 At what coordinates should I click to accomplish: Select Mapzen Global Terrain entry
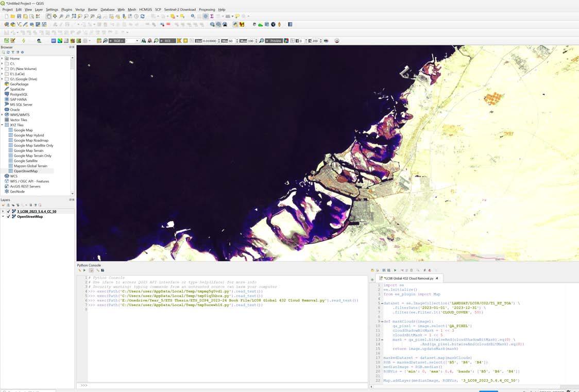[x=30, y=166]
